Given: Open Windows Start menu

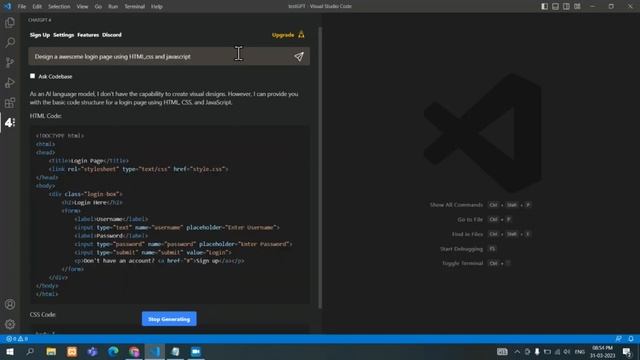Looking at the screenshot, I should point(10,351).
